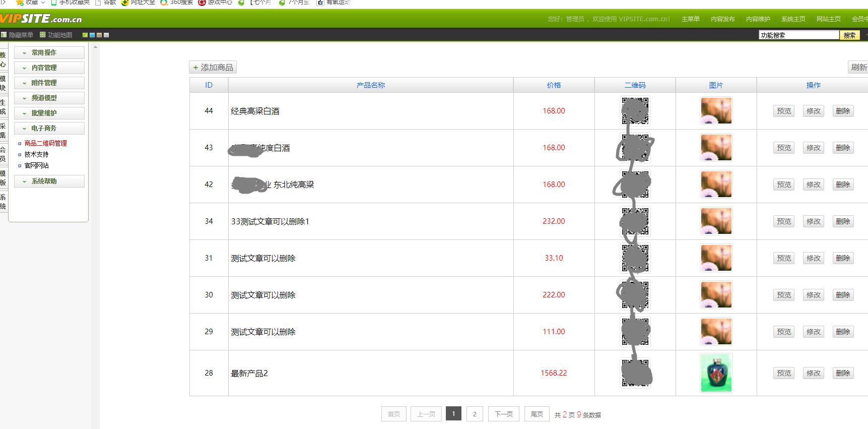Click the 手机收藏夹 phone bookmark icon
This screenshot has height=429, width=868.
(x=54, y=3)
